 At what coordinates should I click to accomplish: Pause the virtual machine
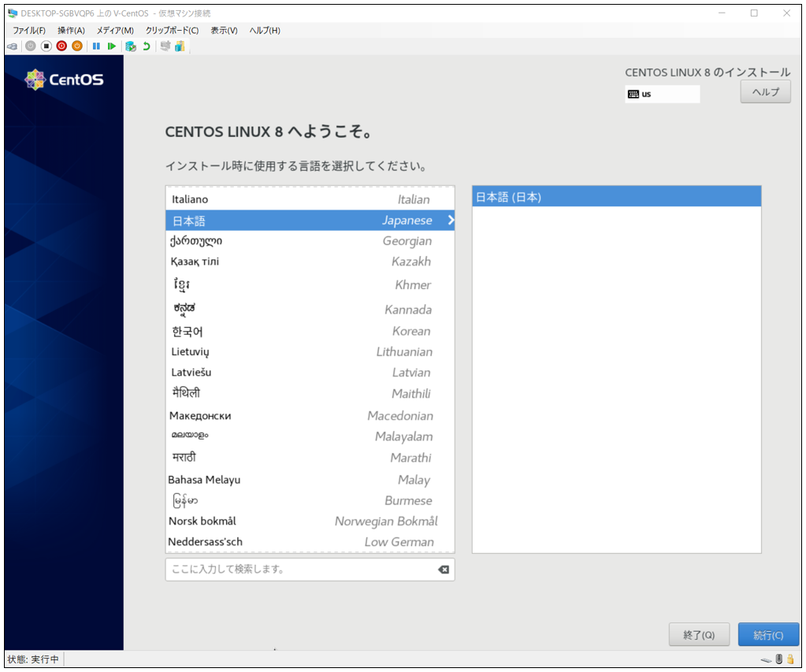(x=96, y=46)
